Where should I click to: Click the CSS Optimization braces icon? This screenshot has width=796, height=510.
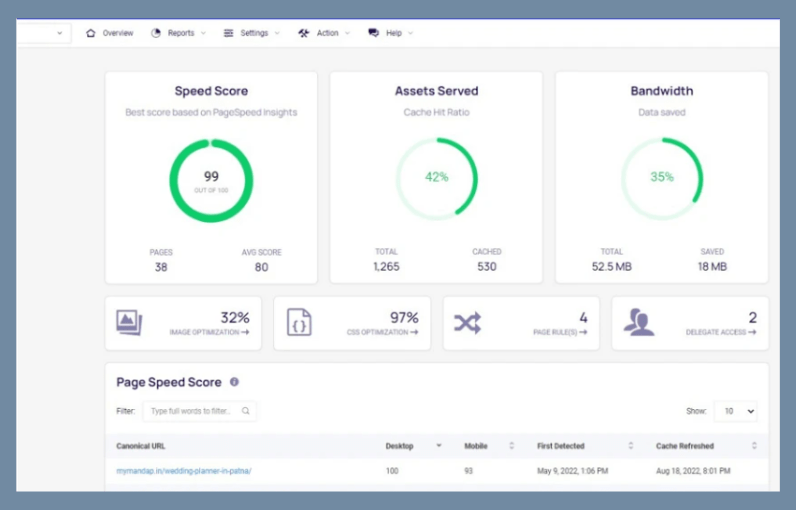pyautogui.click(x=299, y=322)
